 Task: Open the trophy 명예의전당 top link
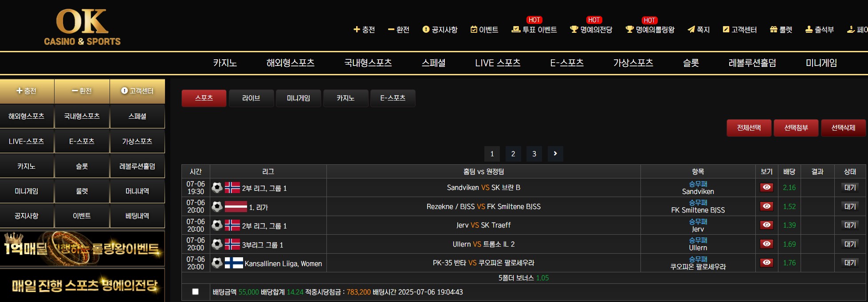point(591,30)
